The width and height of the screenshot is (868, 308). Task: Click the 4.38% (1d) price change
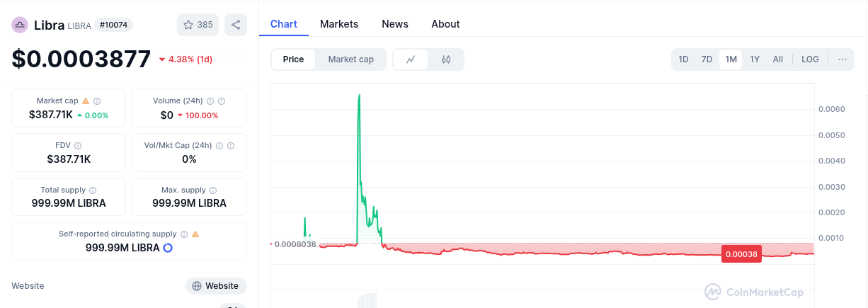[185, 59]
